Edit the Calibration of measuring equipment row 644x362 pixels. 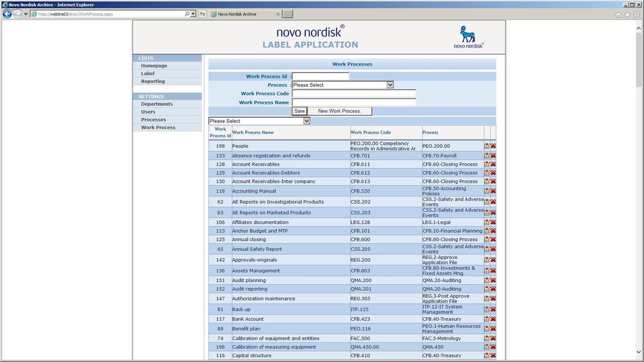[487, 347]
